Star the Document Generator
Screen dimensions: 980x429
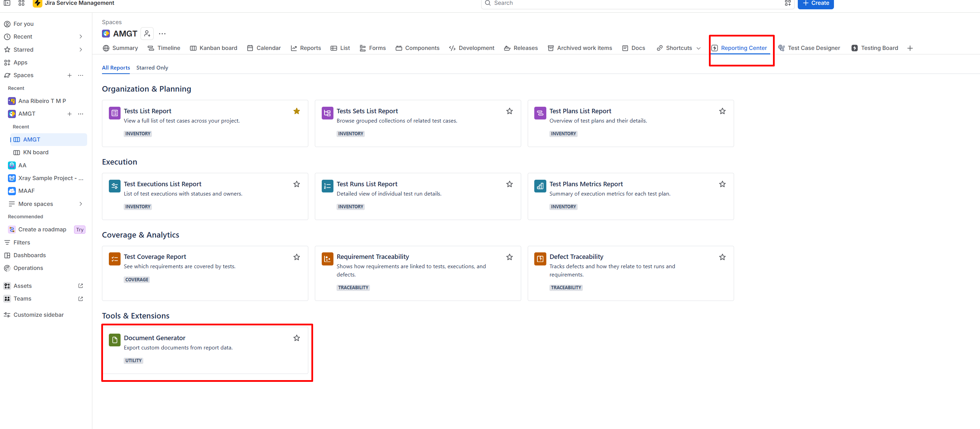[x=297, y=338]
